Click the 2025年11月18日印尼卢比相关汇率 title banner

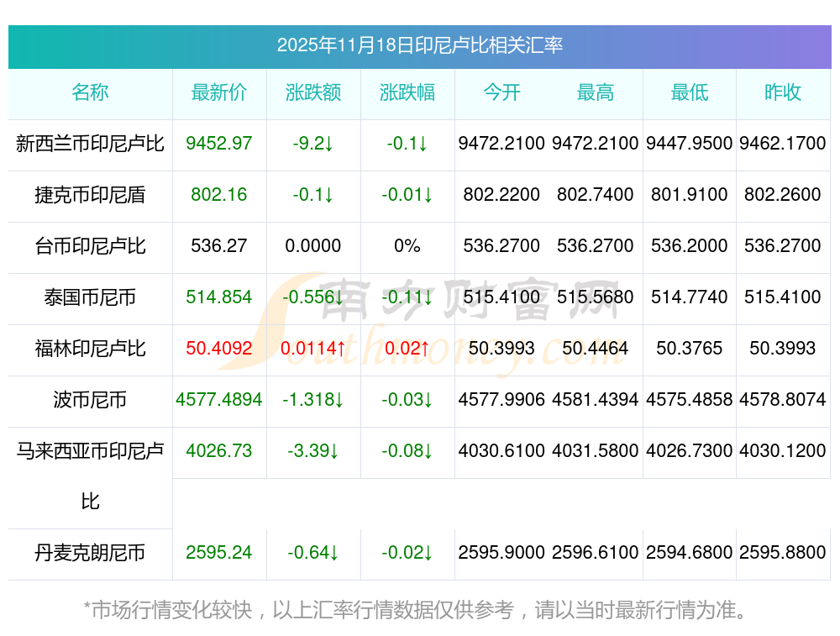point(419,45)
